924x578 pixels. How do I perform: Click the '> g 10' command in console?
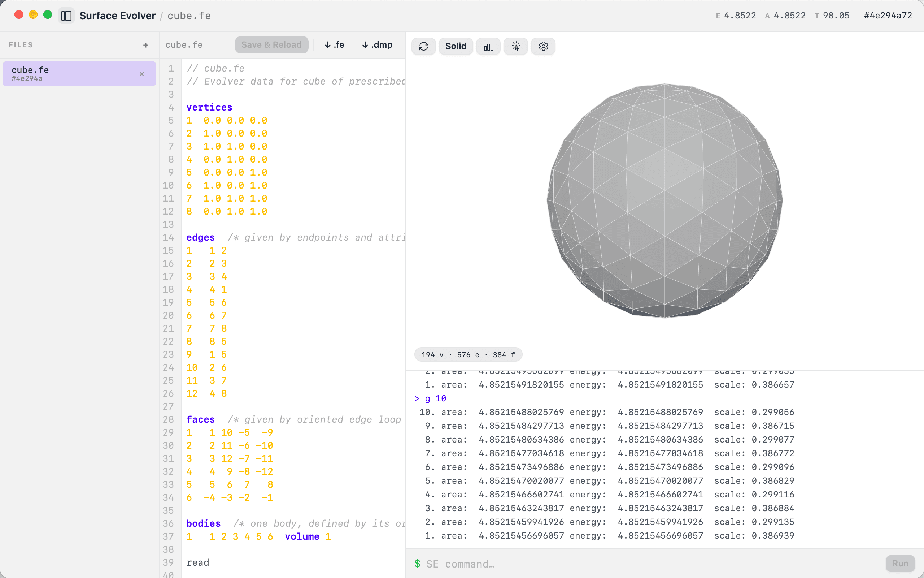(x=430, y=398)
